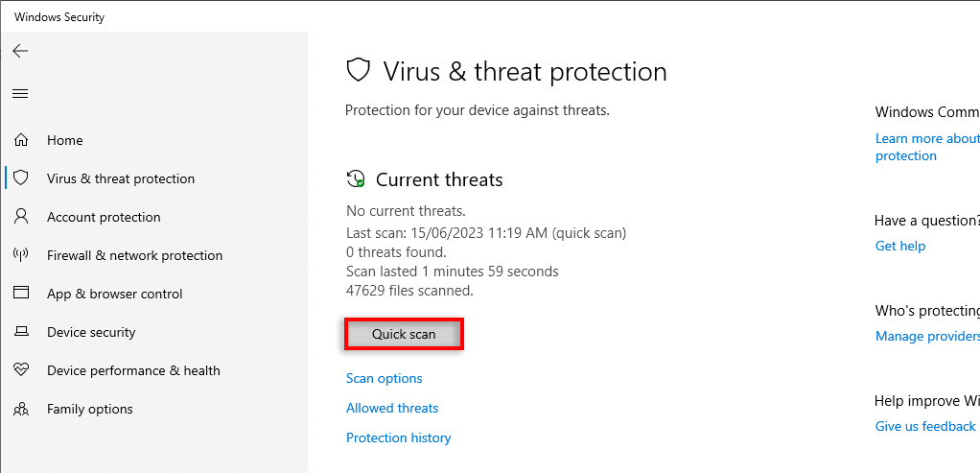Click the Family options people icon
This screenshot has height=473, width=980.
pos(20,409)
